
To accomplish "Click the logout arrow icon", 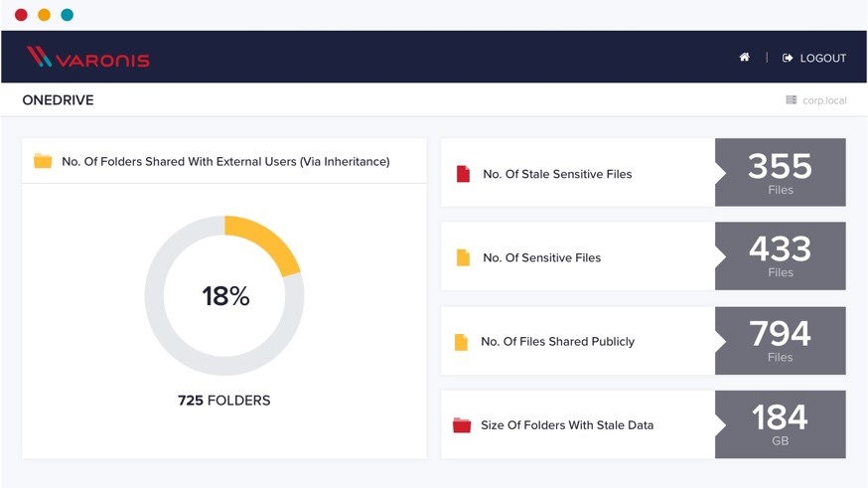I will pos(788,58).
